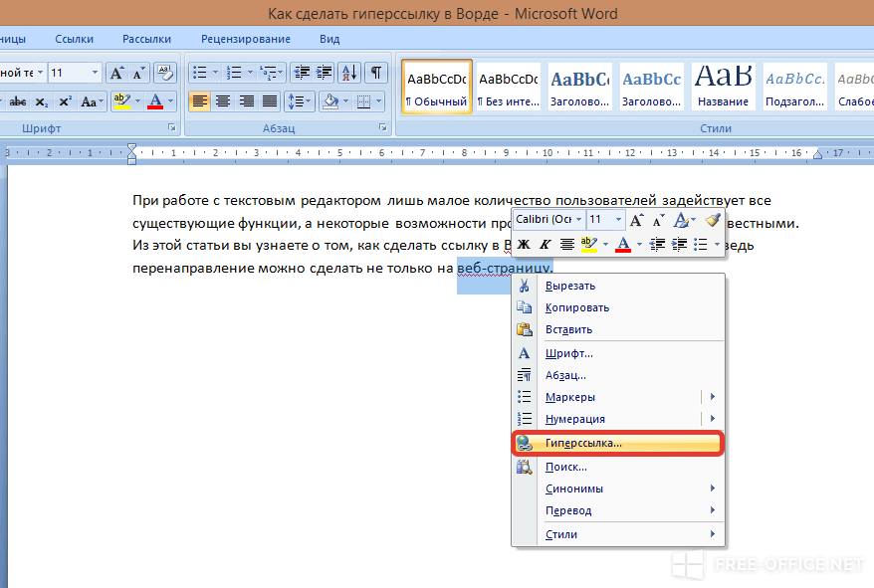874x588 pixels.
Task: Open Синонимы submenu
Action: coord(618,489)
